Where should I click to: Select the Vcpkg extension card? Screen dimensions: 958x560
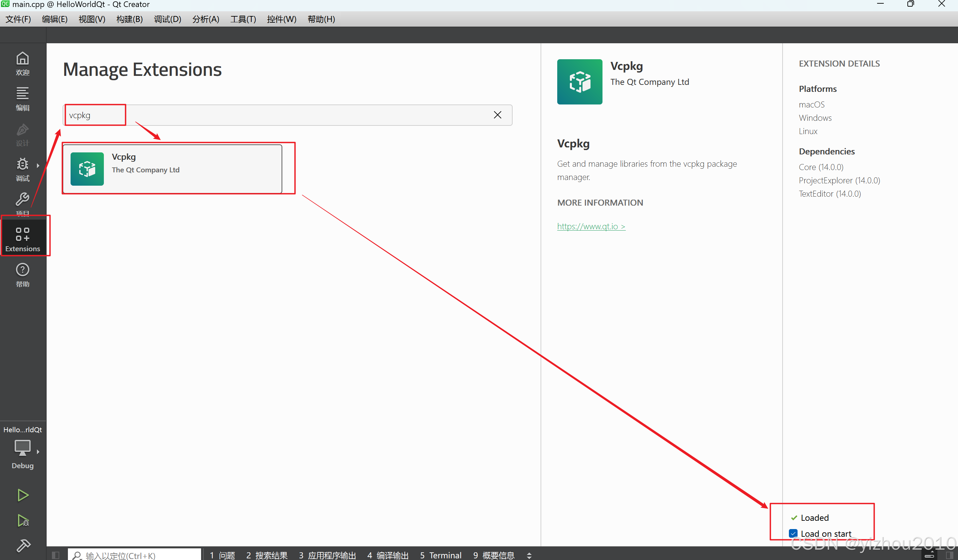pos(172,169)
